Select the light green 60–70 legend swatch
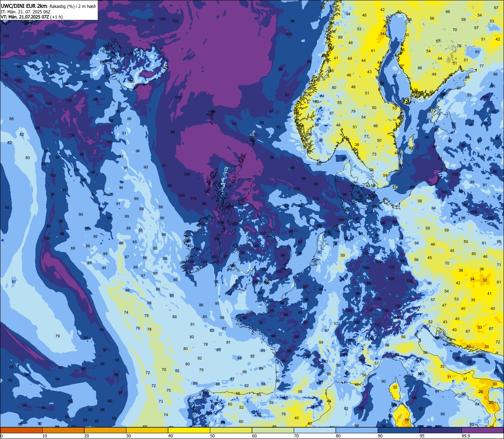504x439 pixels. point(273,430)
